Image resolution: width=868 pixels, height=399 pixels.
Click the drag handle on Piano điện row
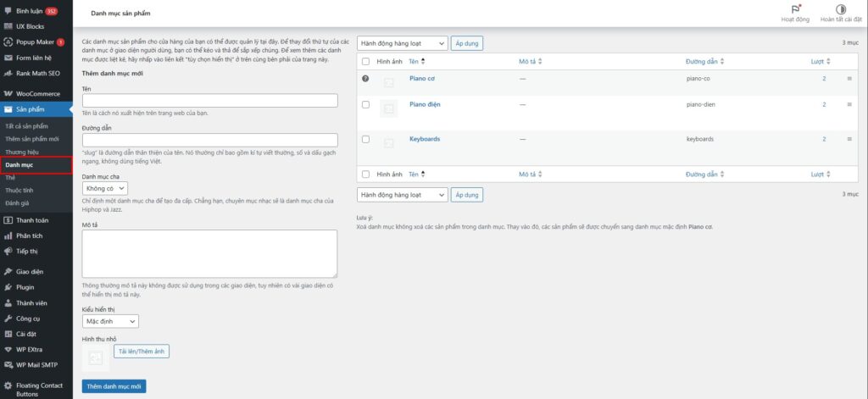[x=849, y=104]
